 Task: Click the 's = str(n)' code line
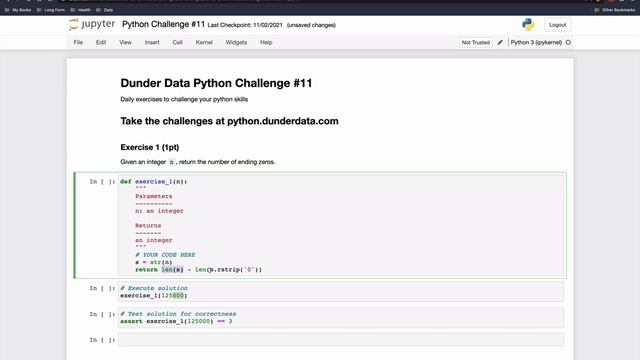(x=153, y=262)
